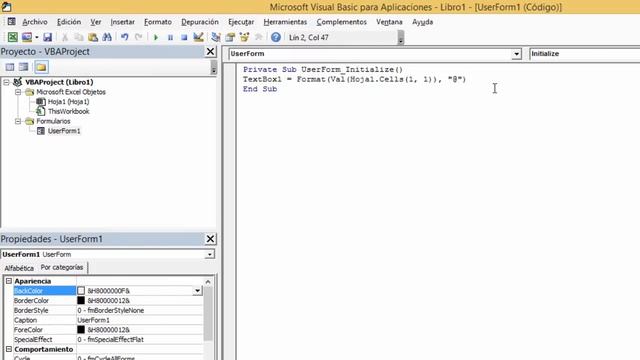Open the Insertar menu
The height and width of the screenshot is (360, 640).
point(122,22)
